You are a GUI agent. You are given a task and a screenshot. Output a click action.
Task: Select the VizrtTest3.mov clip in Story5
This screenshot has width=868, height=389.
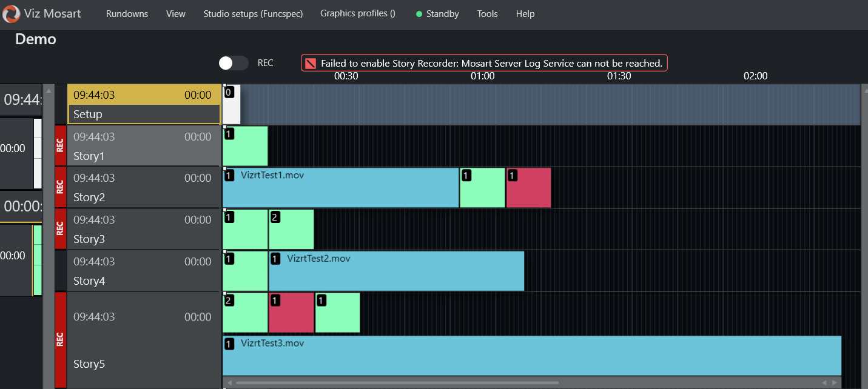531,356
